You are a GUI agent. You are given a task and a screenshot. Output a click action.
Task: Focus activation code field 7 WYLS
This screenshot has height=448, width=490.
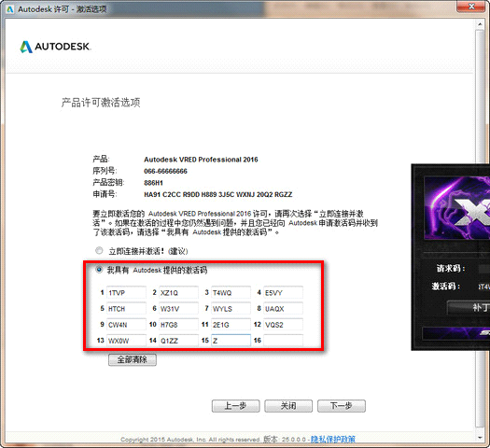[x=231, y=309]
